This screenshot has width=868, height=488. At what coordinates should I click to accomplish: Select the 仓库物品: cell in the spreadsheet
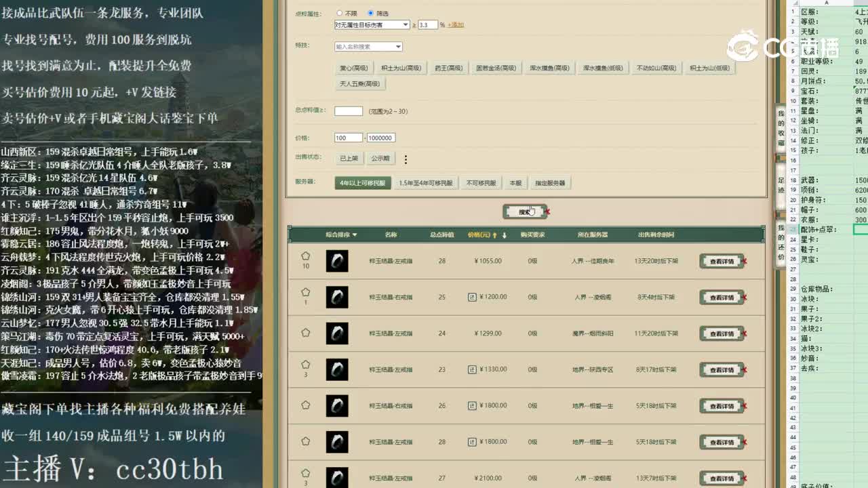pos(826,289)
